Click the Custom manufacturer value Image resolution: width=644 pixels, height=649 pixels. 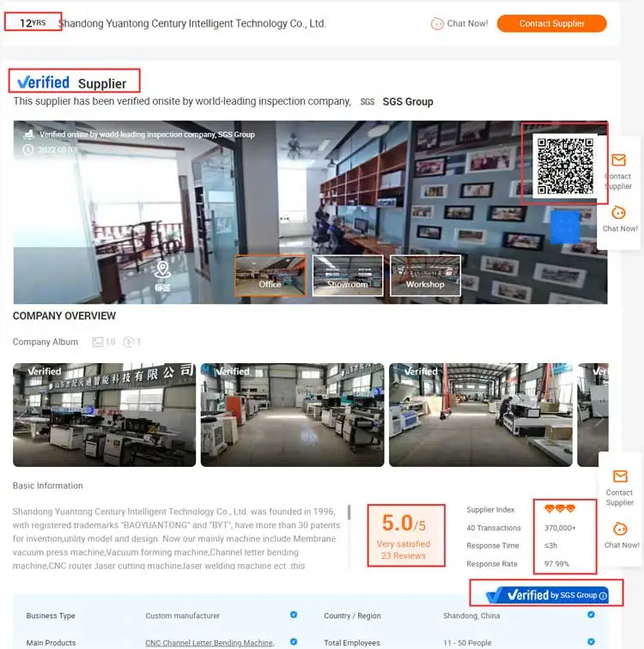coord(183,616)
